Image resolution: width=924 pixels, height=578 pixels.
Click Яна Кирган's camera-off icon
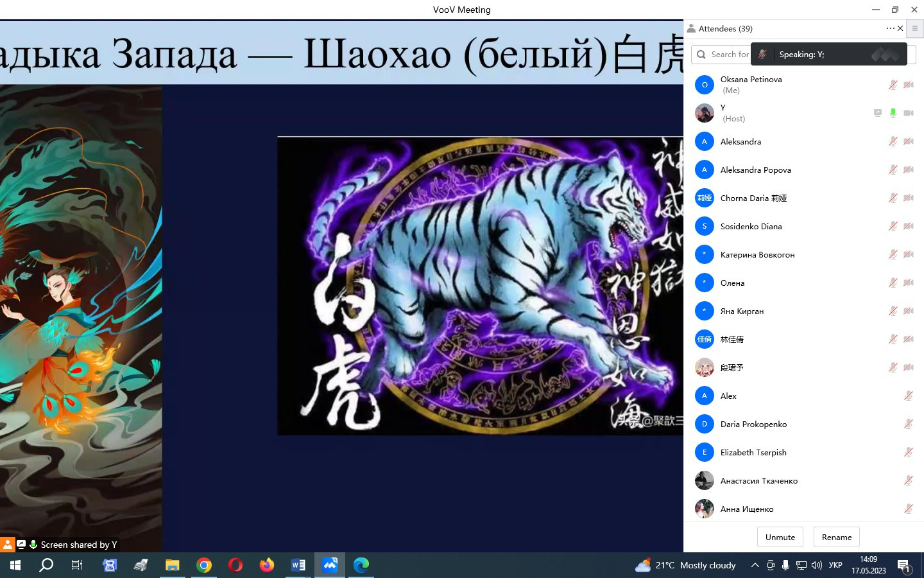click(x=909, y=311)
